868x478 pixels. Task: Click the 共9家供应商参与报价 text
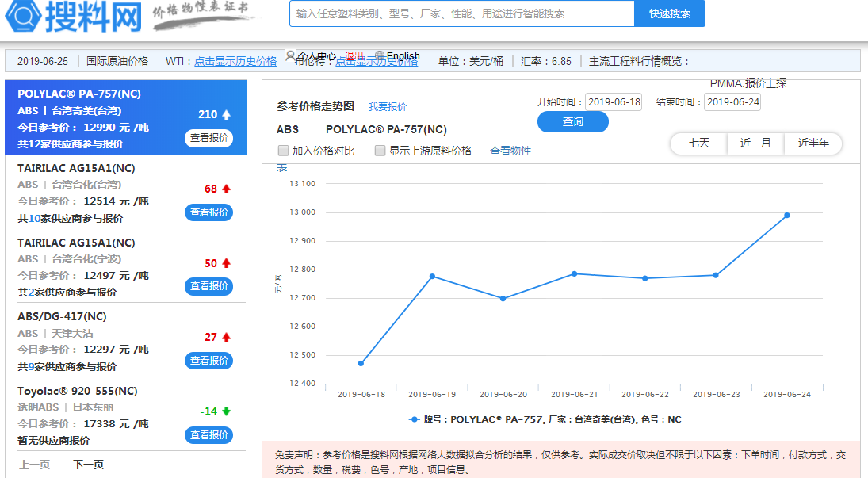(67, 367)
